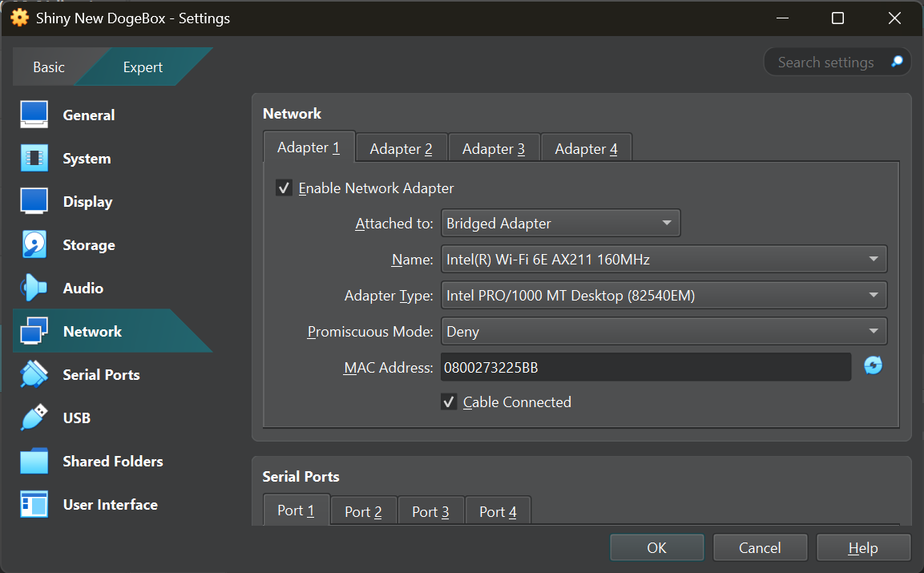Go to the Serial Ports category label

tap(101, 375)
